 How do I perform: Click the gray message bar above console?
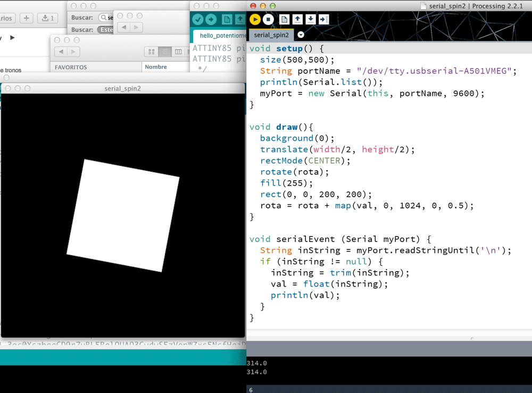389,348
